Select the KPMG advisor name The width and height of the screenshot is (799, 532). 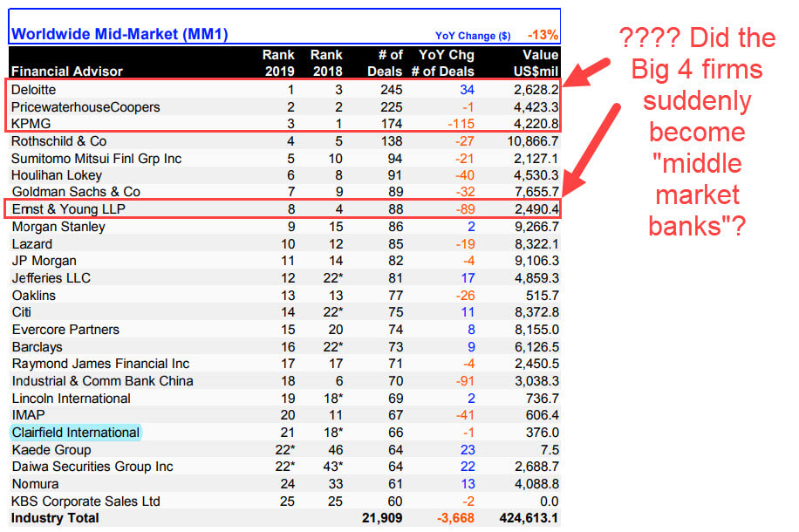[x=31, y=124]
